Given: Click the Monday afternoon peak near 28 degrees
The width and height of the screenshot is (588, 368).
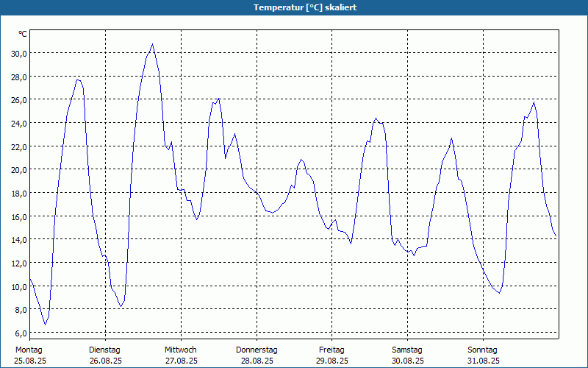Looking at the screenshot, I should tap(78, 79).
